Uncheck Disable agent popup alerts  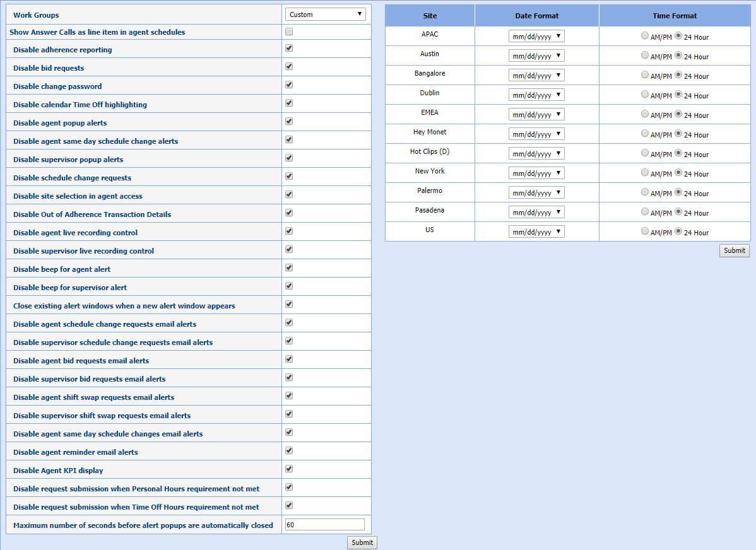pos(289,121)
